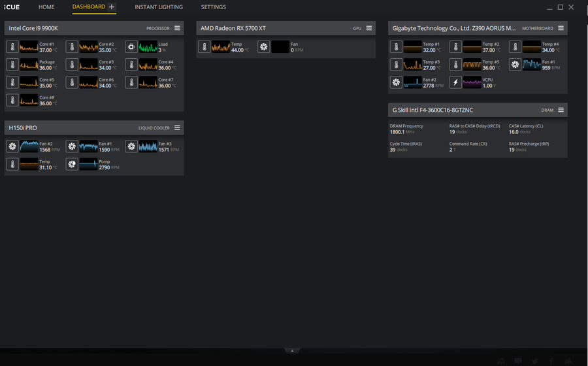
Task: Select the H150i Fan #3 graph
Action: pos(148,146)
